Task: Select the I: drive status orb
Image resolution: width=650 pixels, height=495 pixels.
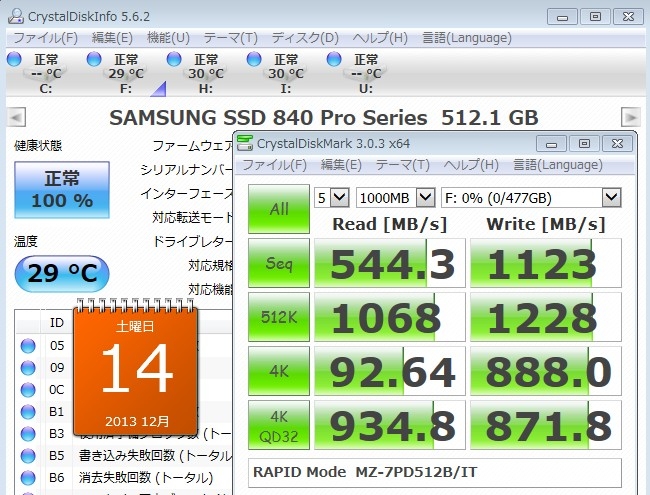Action: 254,59
